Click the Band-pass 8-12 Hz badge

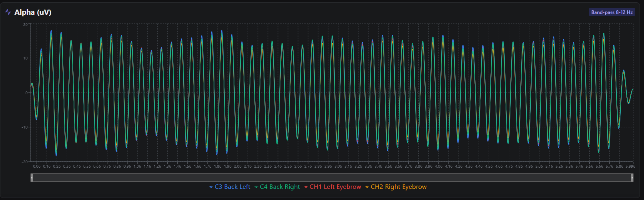[612, 12]
